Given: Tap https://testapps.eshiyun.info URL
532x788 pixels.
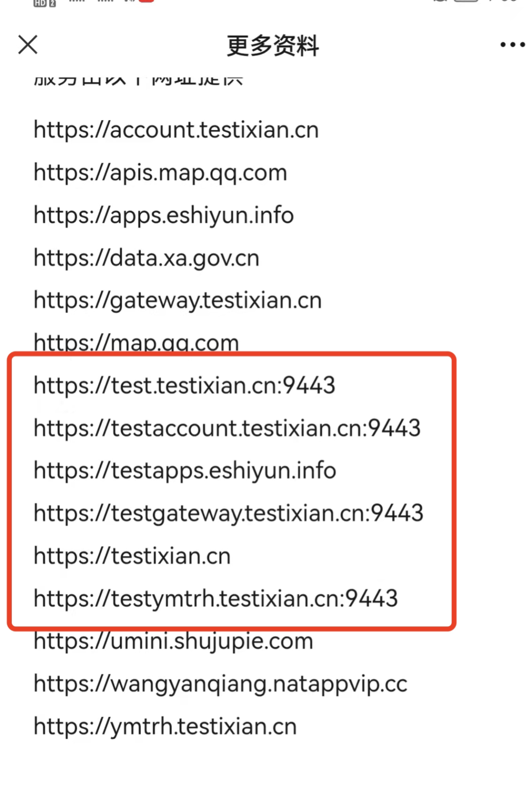Looking at the screenshot, I should 185,471.
